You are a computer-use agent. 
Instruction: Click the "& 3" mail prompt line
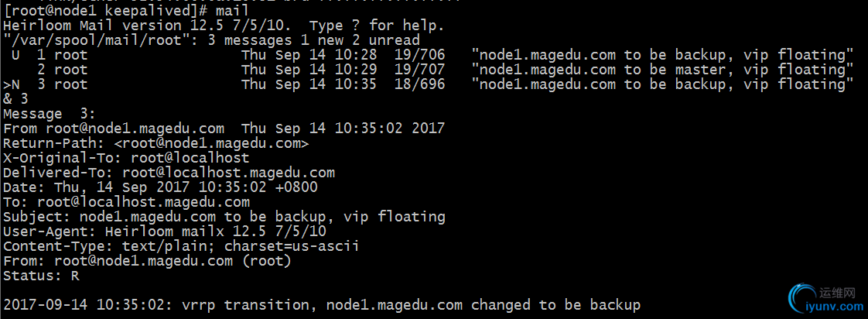15,99
